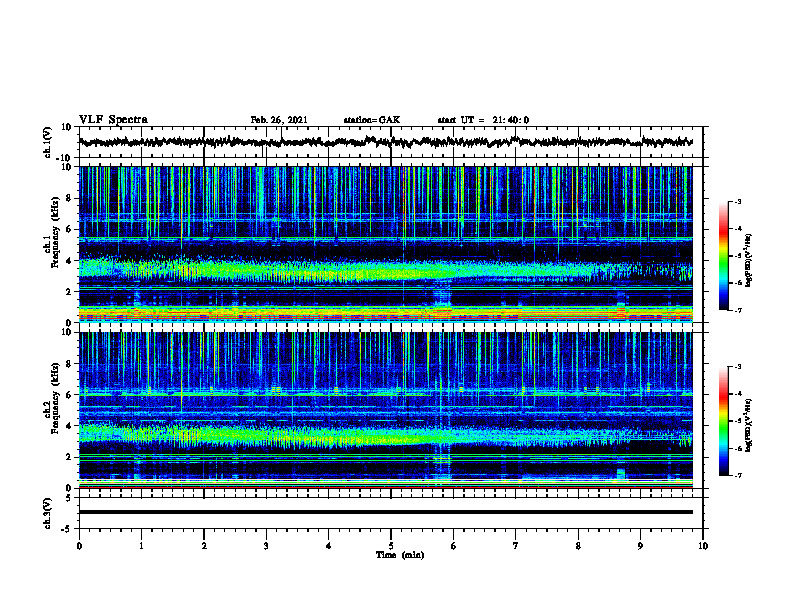792x612 pixels.
Task: Click time axis tick label '2'
Action: click(204, 546)
